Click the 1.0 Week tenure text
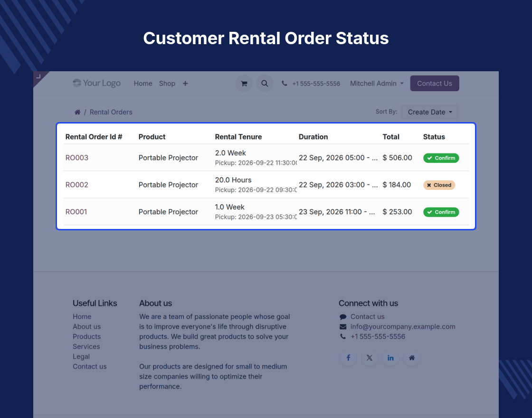 pyautogui.click(x=230, y=207)
